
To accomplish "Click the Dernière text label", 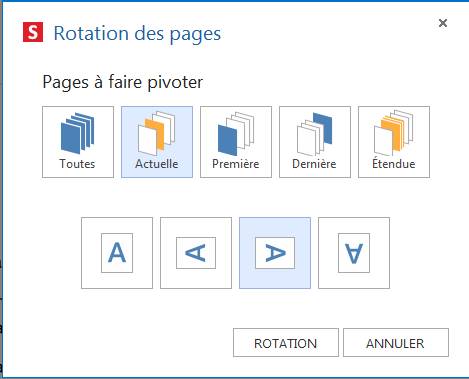I will (314, 164).
